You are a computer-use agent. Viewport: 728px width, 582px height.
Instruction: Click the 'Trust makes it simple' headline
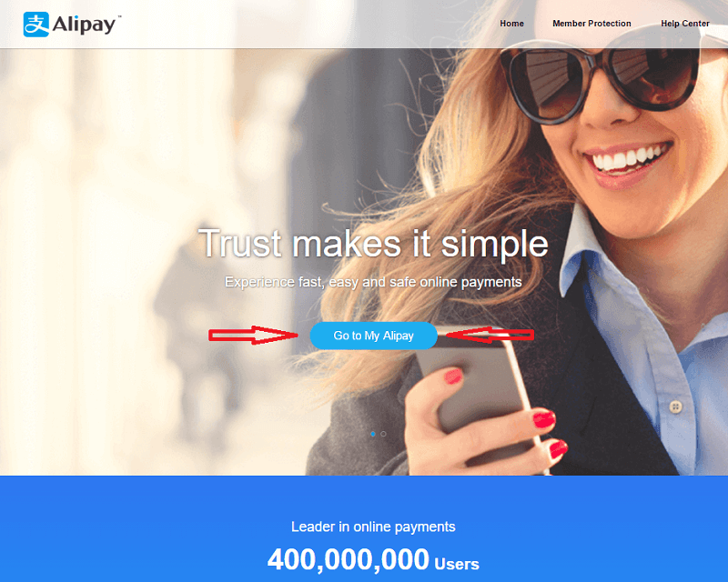pyautogui.click(x=373, y=244)
